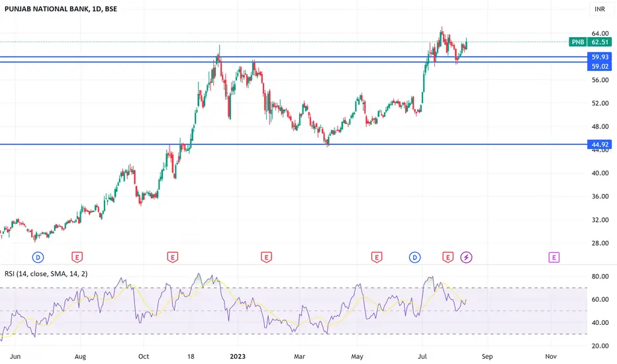Open the purple upcoming earnings E marker
Image resolution: width=617 pixels, height=364 pixels.
(553, 257)
